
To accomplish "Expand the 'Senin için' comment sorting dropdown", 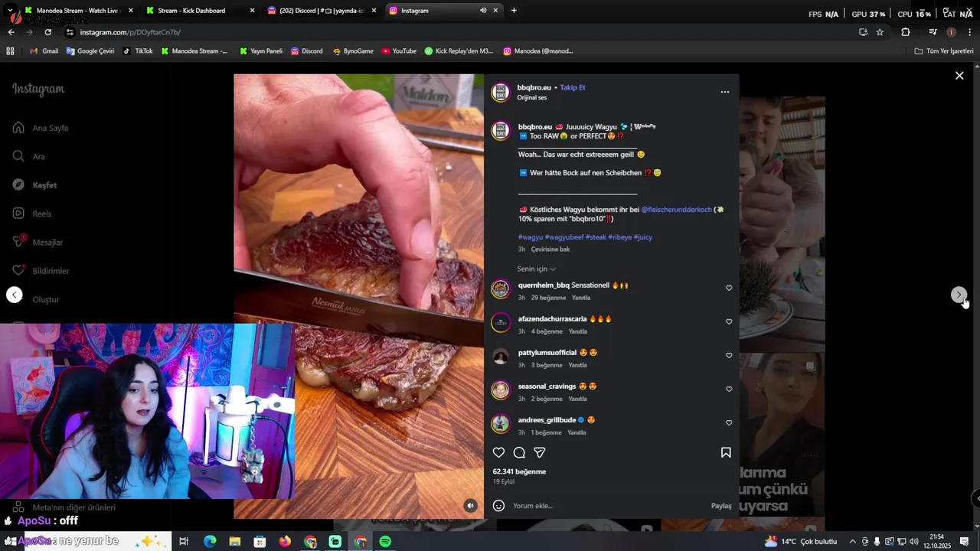I will (536, 269).
